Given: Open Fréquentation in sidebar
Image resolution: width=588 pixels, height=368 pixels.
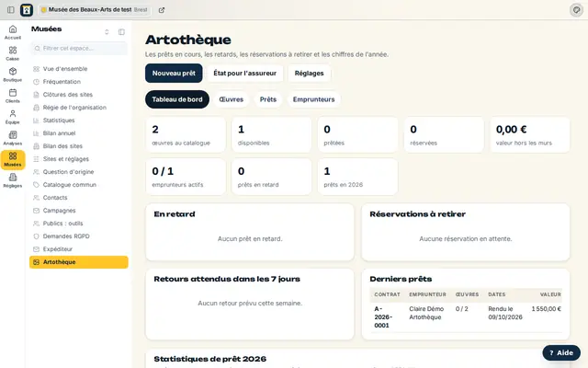Looking at the screenshot, I should click(79, 82).
